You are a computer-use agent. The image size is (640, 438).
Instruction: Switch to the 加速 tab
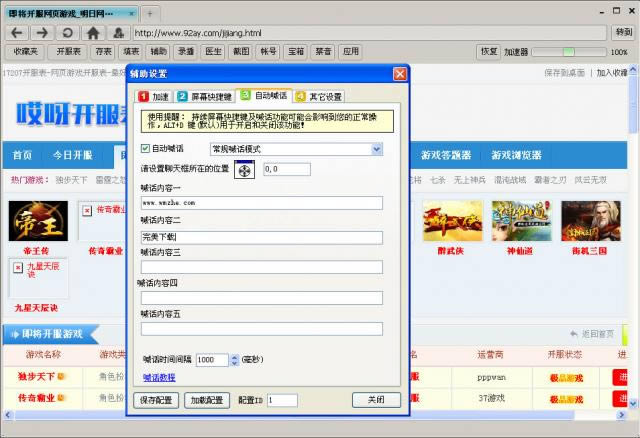(154, 97)
